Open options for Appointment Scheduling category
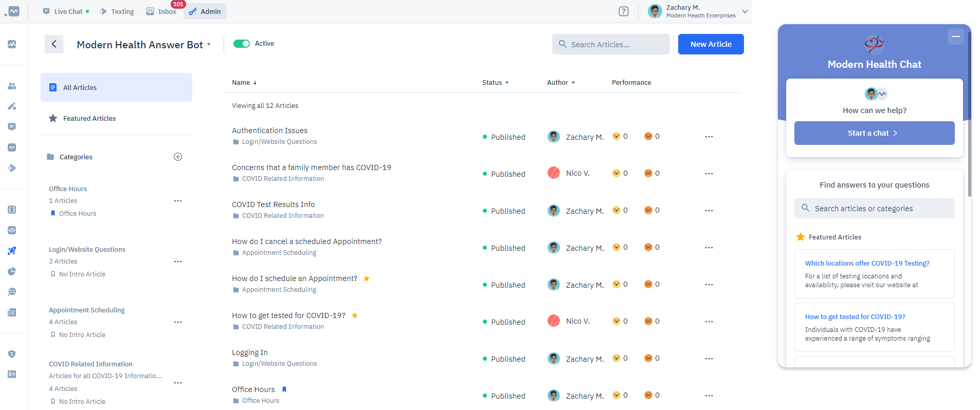The width and height of the screenshot is (980, 410). pyautogui.click(x=178, y=322)
